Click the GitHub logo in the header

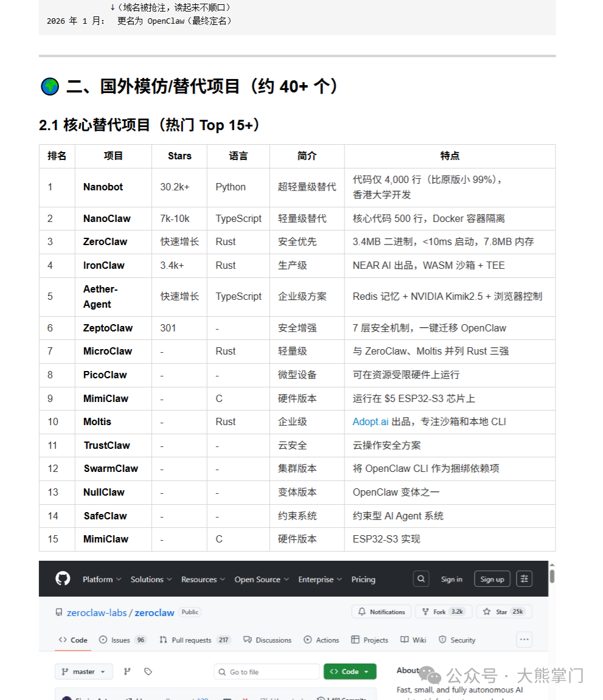point(61,579)
